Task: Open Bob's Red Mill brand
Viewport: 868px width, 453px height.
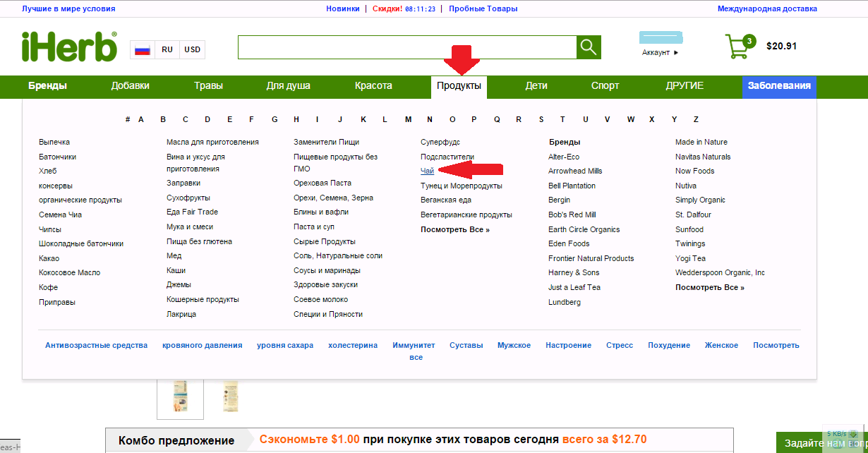Action: (572, 215)
